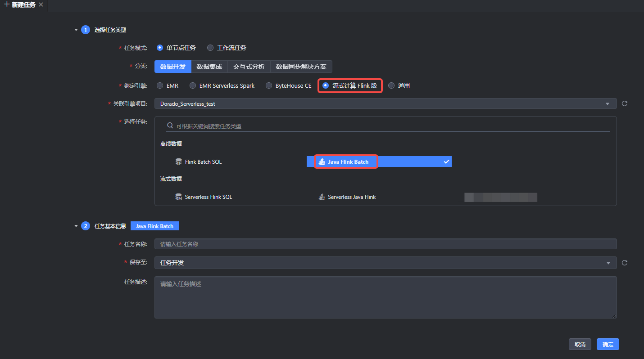Select 工作流任务 radio button

tap(210, 48)
